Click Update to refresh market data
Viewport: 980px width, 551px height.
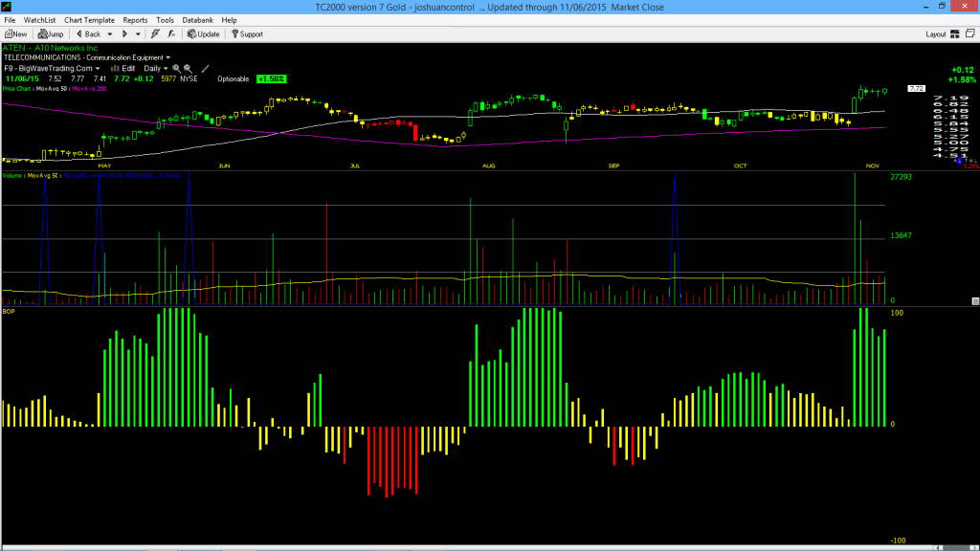[204, 34]
